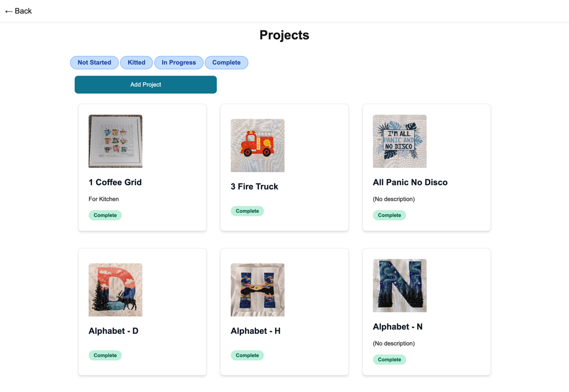Select the Alphabet - D title text
This screenshot has height=392, width=569.
[x=113, y=331]
